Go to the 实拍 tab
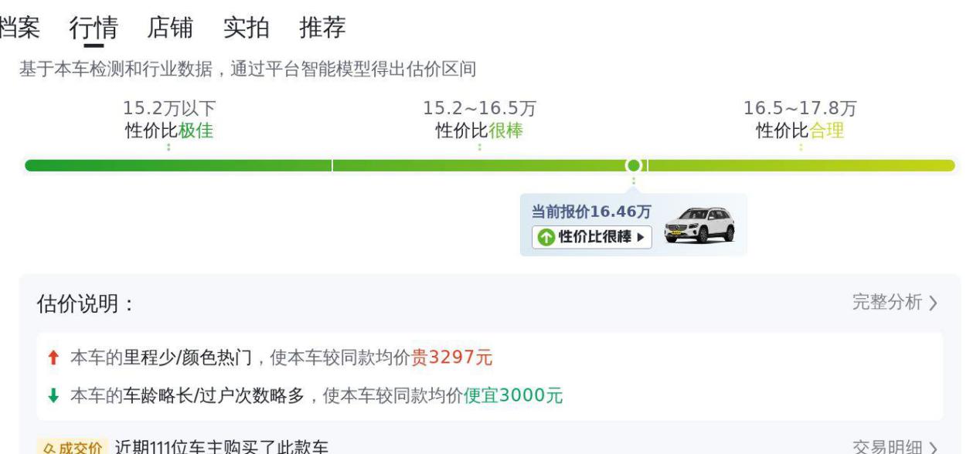 pos(247,28)
